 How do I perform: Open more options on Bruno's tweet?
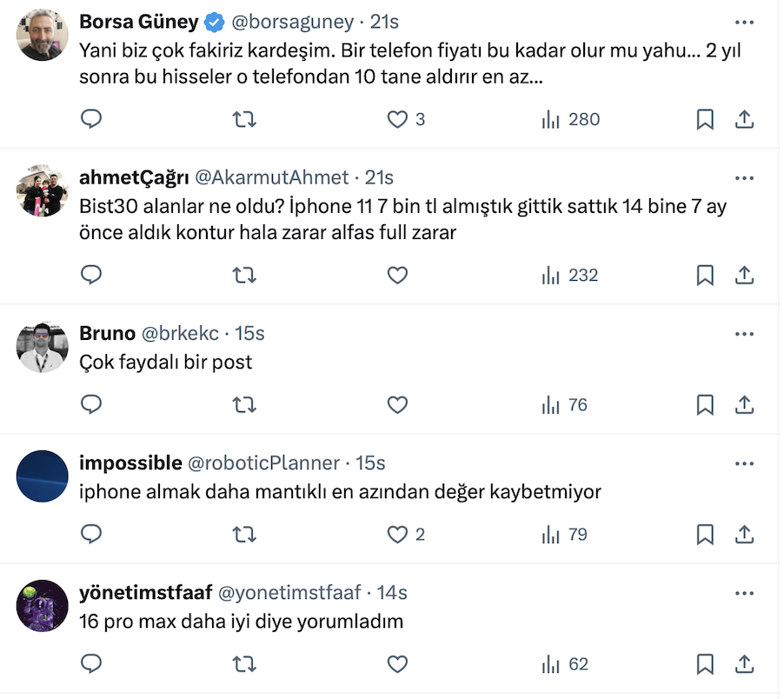pyautogui.click(x=745, y=334)
